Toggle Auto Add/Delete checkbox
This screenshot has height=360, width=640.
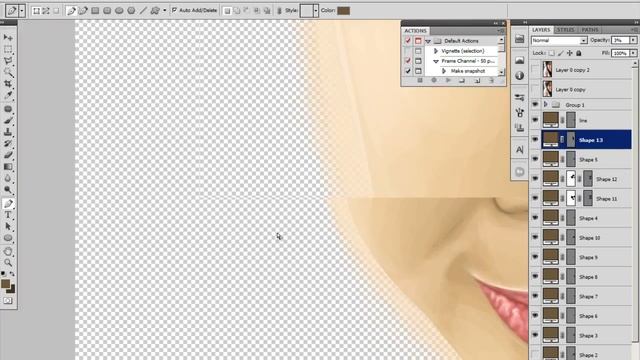point(174,10)
